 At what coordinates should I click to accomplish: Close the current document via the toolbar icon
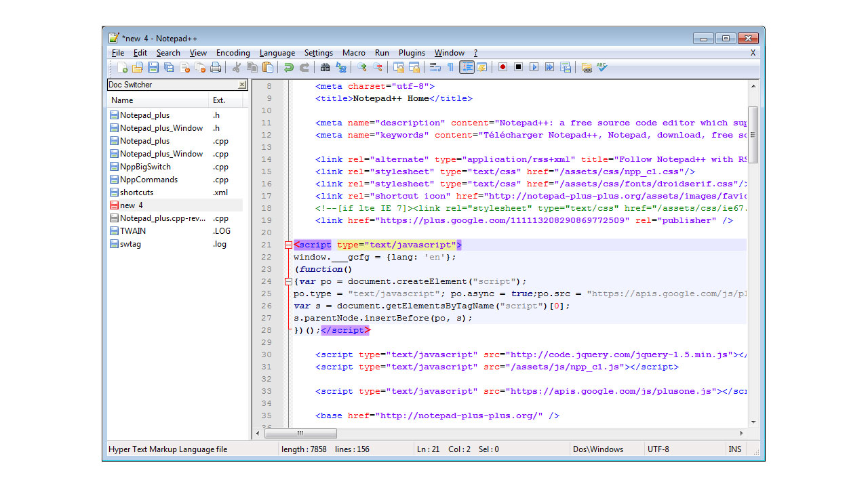[x=184, y=67]
